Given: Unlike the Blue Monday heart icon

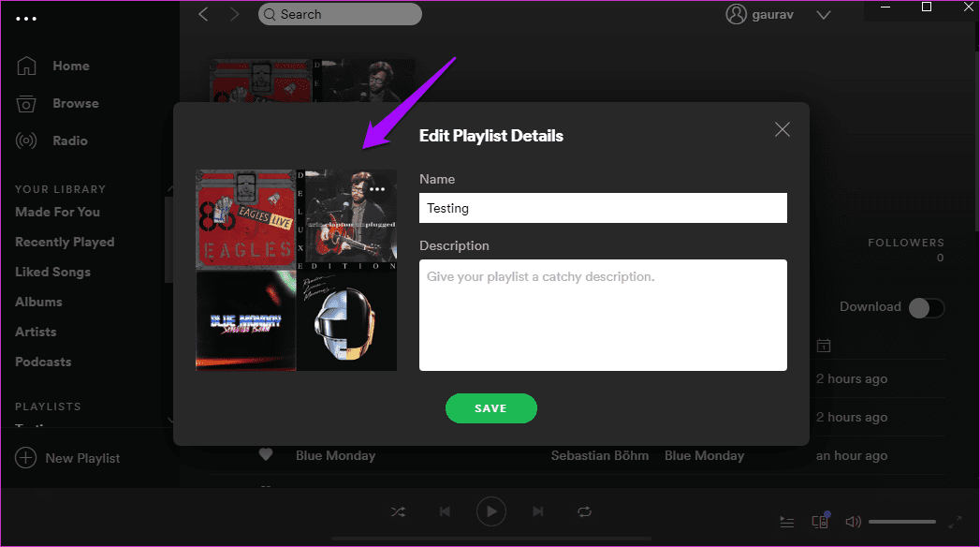Looking at the screenshot, I should [x=266, y=455].
